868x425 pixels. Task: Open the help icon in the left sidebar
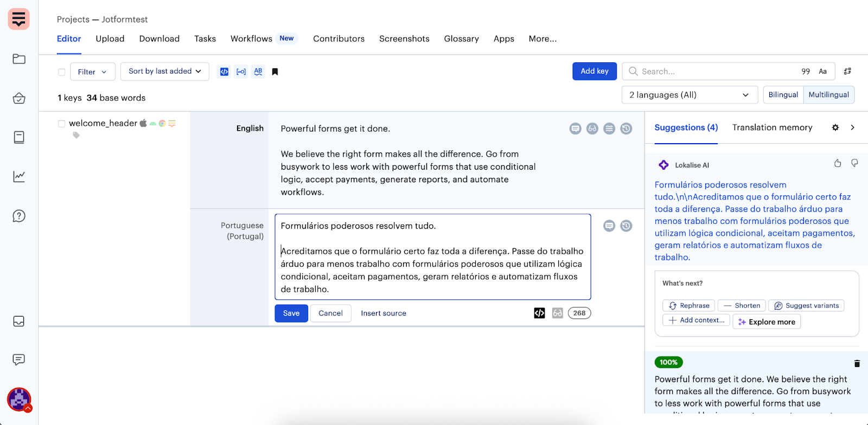19,216
